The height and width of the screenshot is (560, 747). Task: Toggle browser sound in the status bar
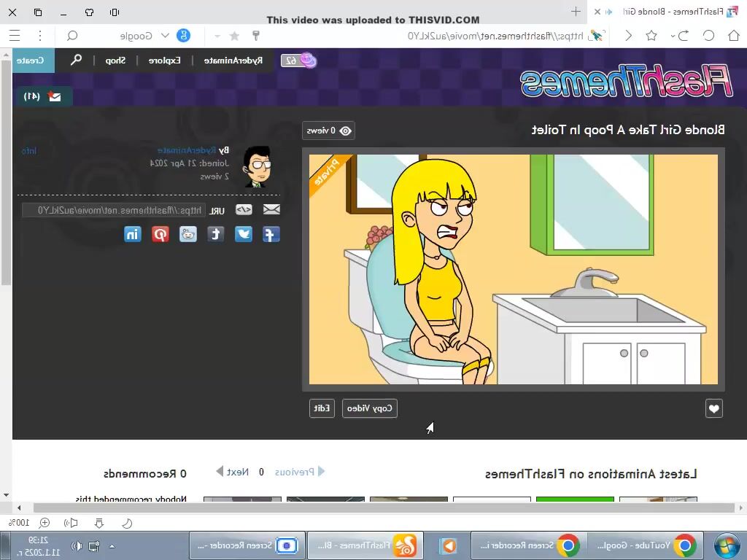[71, 523]
